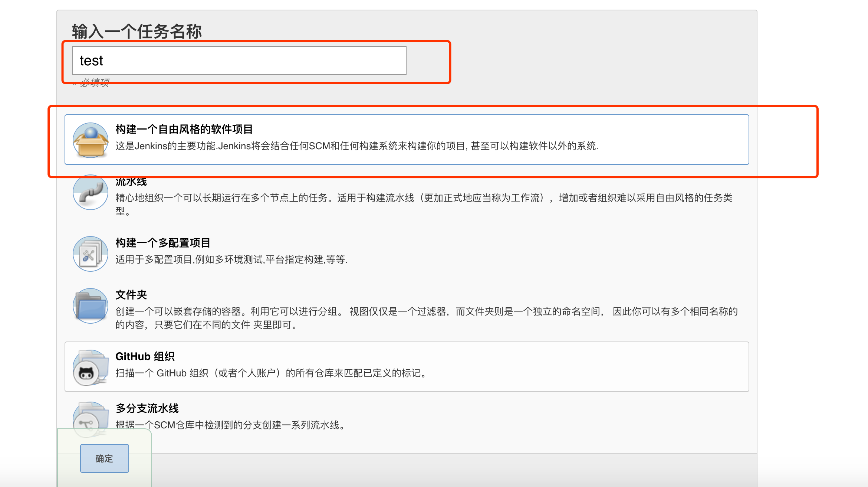This screenshot has width=868, height=487.
Task: Click the multi-configuration project tools icon
Action: click(91, 254)
